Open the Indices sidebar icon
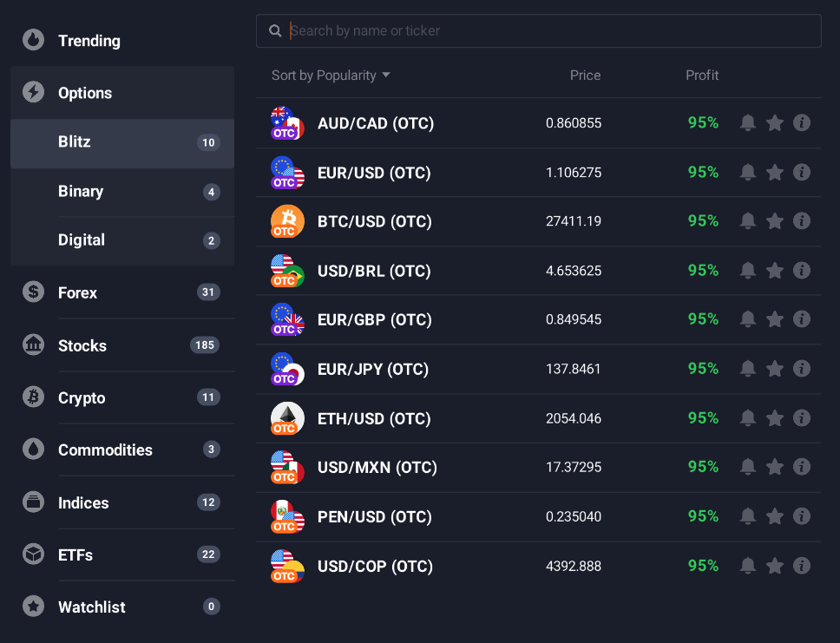 coord(33,502)
